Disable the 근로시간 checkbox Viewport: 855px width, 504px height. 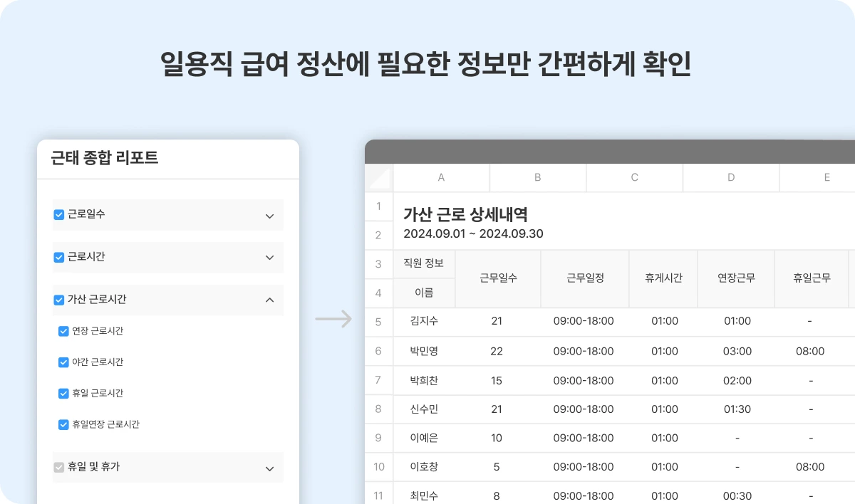(59, 257)
